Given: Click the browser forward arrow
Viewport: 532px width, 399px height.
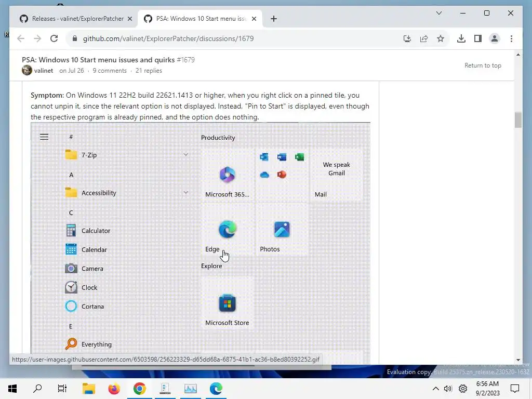Looking at the screenshot, I should [x=37, y=38].
